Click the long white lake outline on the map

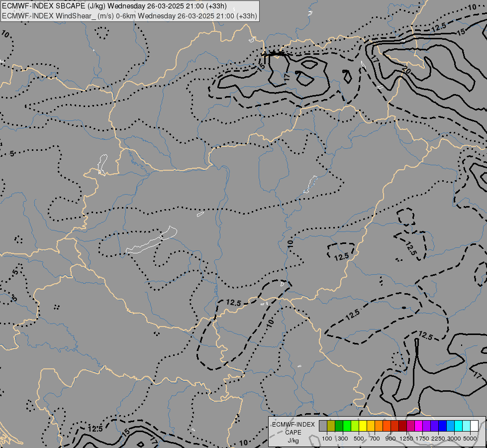[x=152, y=239]
